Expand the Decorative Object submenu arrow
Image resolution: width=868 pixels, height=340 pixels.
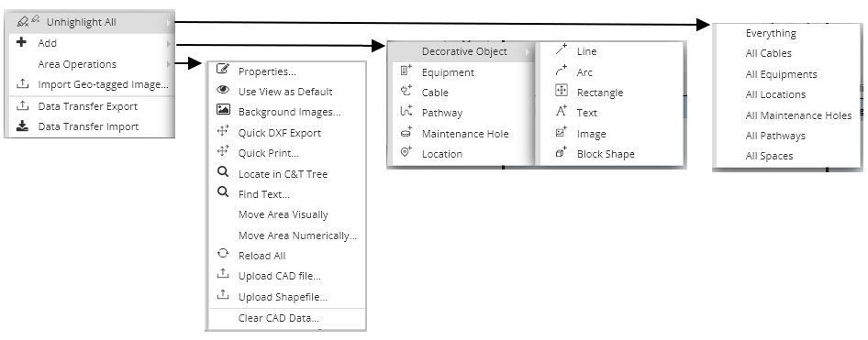click(528, 52)
